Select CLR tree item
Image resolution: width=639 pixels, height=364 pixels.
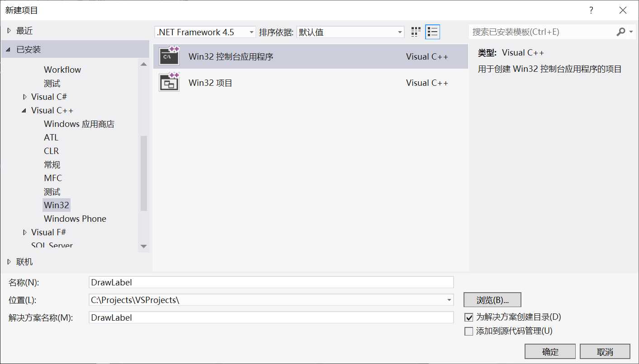52,151
